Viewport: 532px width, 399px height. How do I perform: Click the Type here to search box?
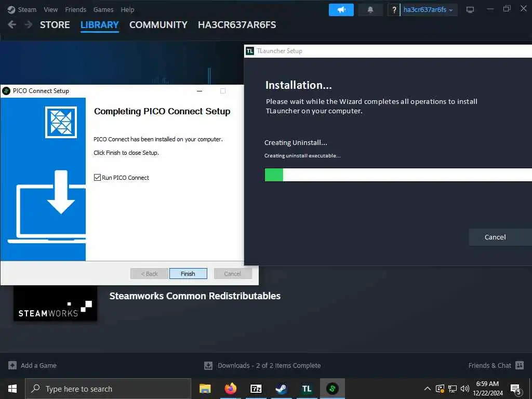[108, 389]
